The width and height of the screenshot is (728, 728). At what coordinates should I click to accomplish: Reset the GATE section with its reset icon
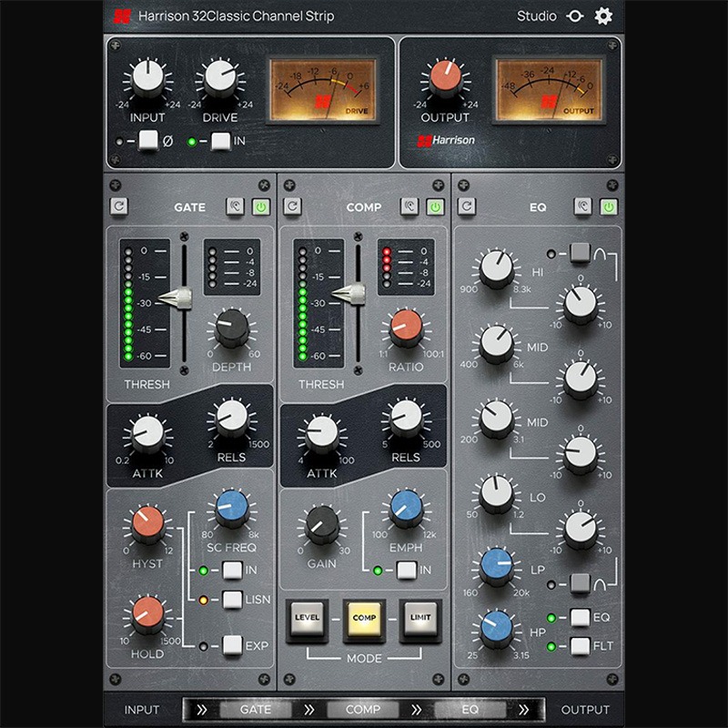[x=119, y=207]
